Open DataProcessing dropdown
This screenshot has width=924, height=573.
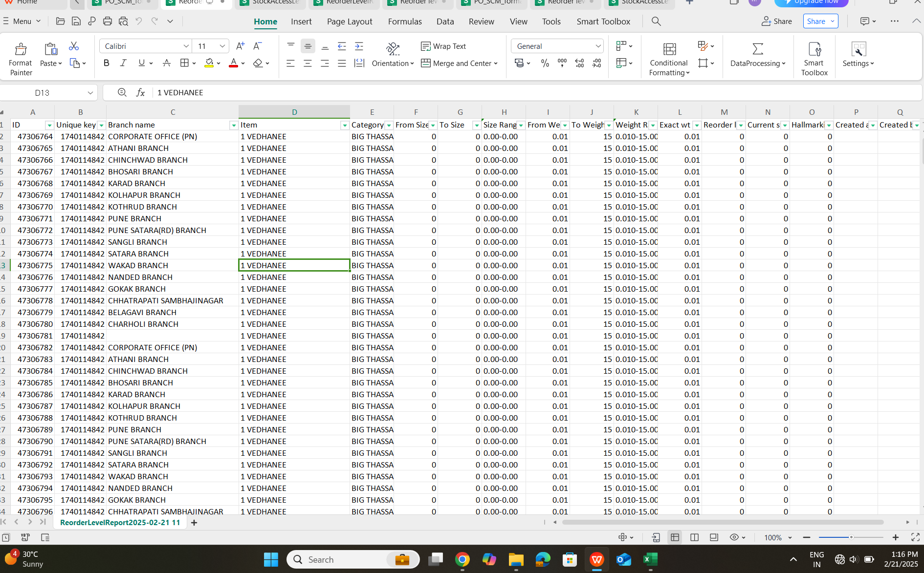click(x=758, y=64)
